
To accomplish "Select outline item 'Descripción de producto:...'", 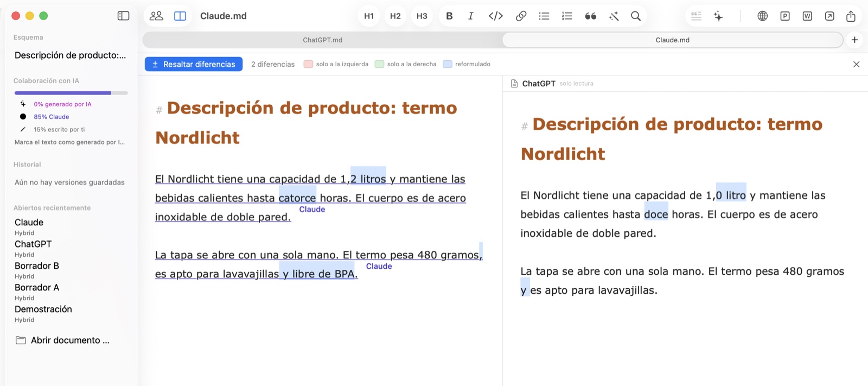I will click(71, 55).
